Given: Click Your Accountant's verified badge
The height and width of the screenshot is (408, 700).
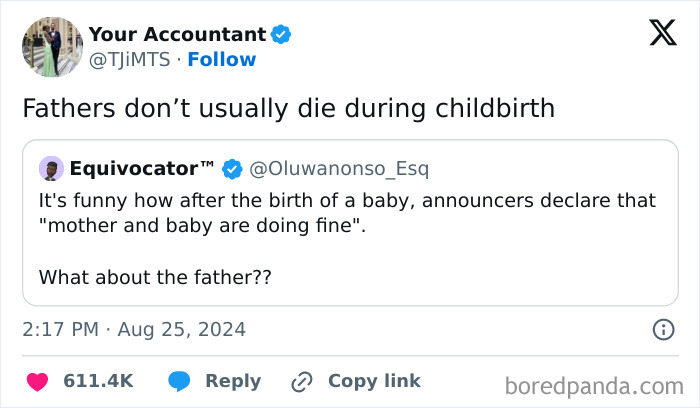Looking at the screenshot, I should coord(282,34).
